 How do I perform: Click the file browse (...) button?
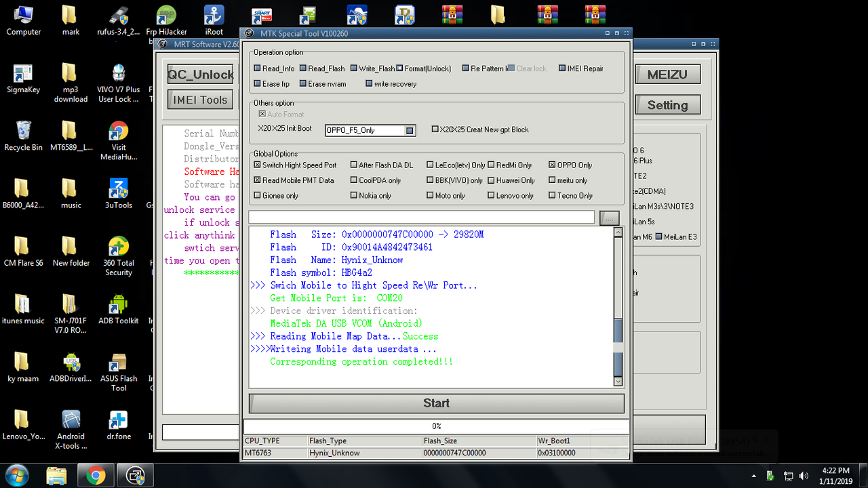tap(610, 218)
